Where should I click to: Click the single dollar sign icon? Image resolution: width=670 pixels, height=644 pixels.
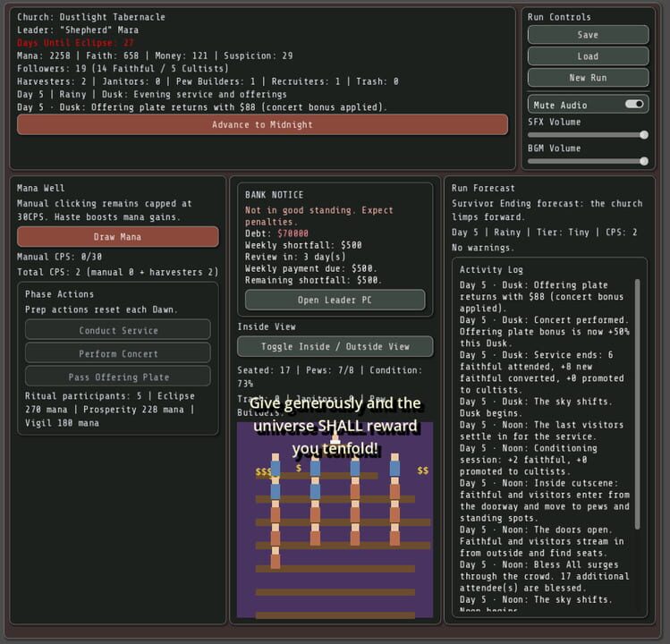[x=299, y=468]
